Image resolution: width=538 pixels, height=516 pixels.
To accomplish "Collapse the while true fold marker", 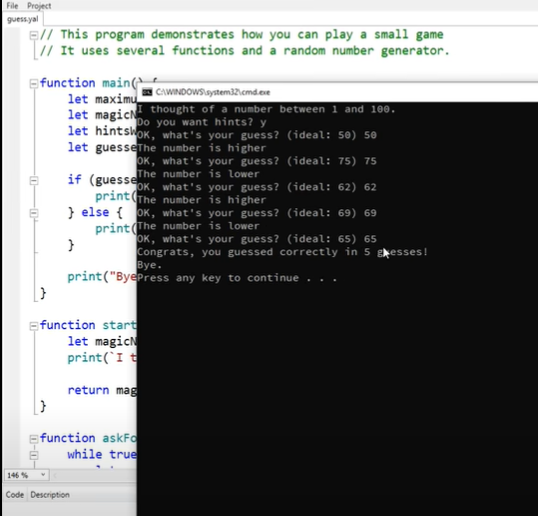I will pyautogui.click(x=34, y=455).
